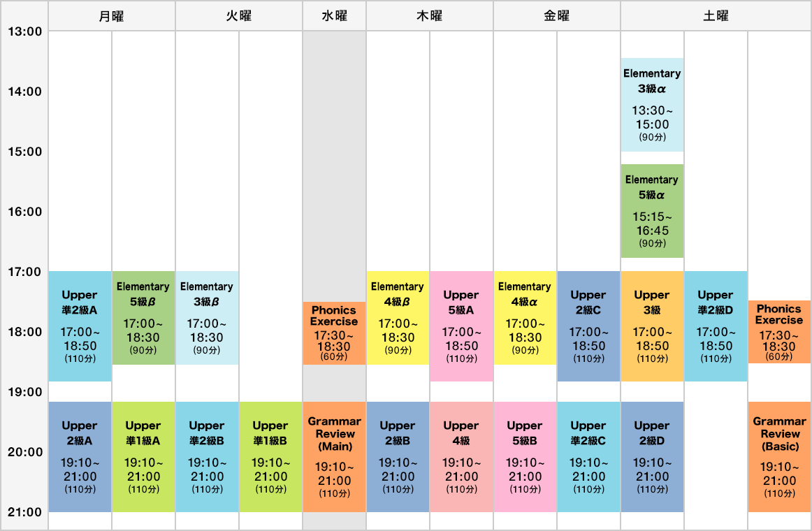Screen dimensions: 812x531
Task: Click the Grammar Review (Main) block
Action: tap(334, 456)
